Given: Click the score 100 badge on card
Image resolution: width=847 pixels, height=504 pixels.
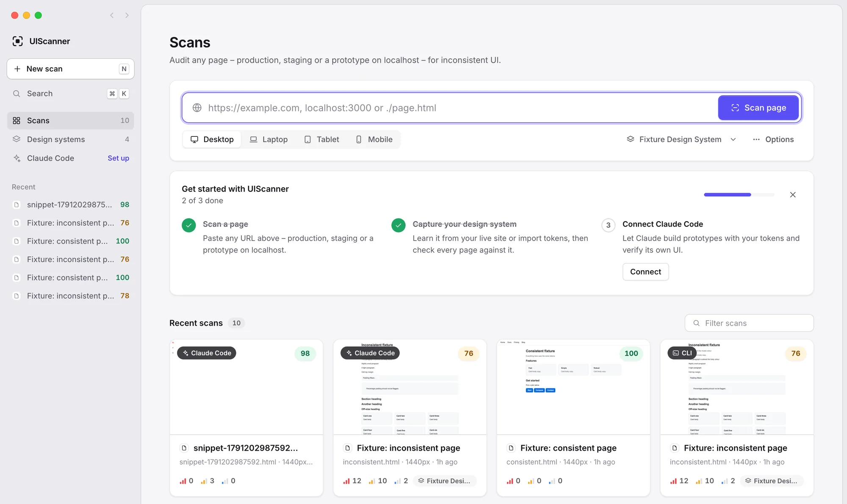Looking at the screenshot, I should click(631, 353).
